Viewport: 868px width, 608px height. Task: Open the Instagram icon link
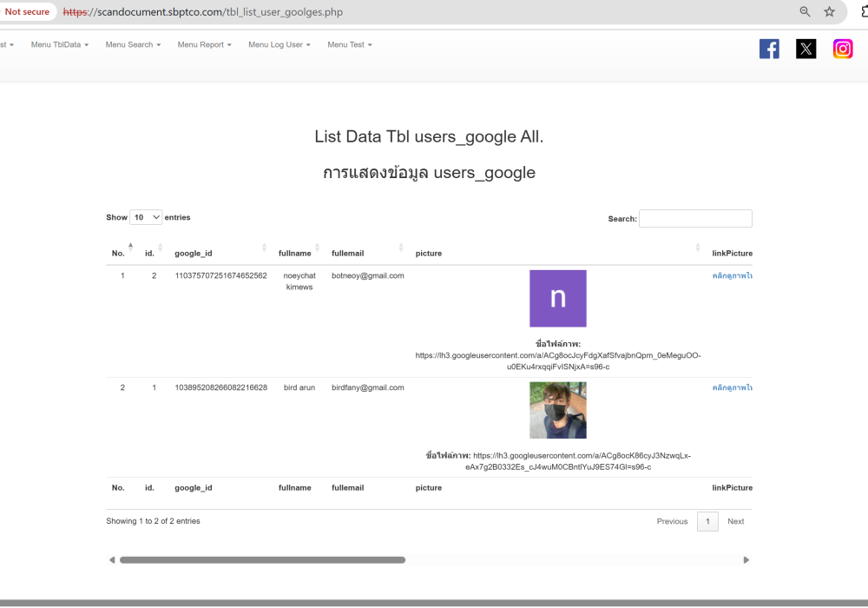click(x=843, y=50)
